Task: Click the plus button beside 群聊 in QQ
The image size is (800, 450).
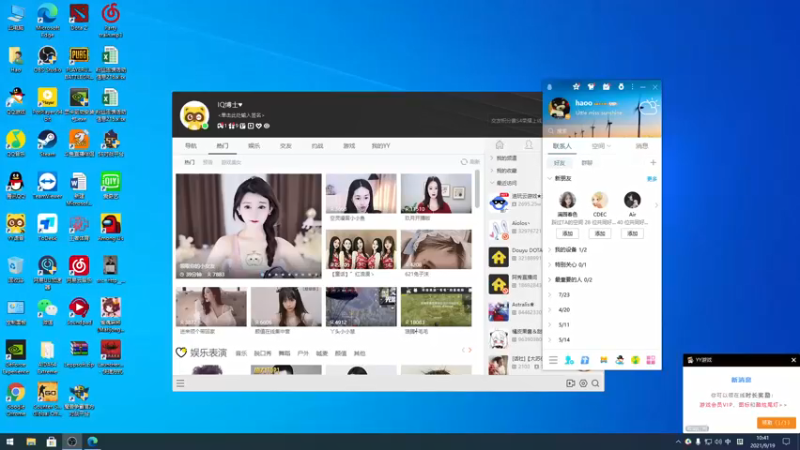Action: [653, 163]
